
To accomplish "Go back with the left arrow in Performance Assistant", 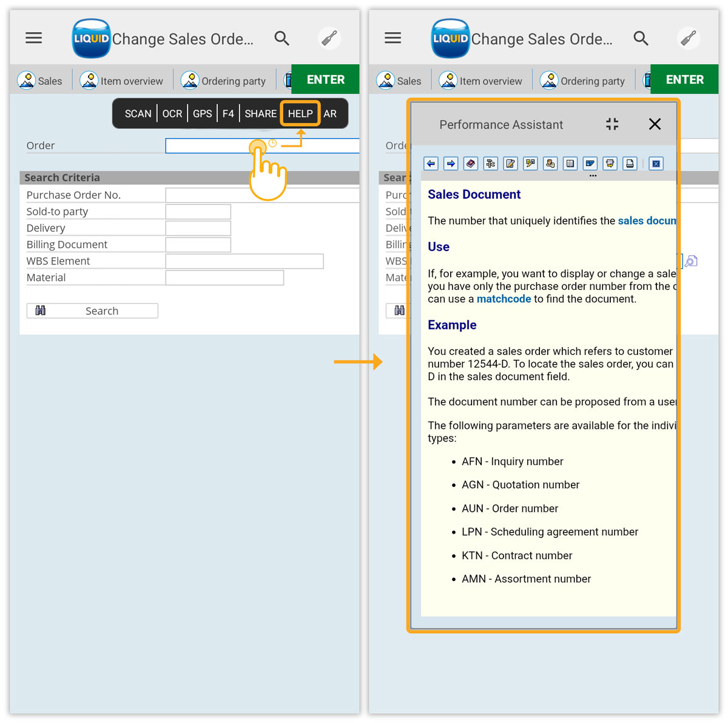I will 431,163.
